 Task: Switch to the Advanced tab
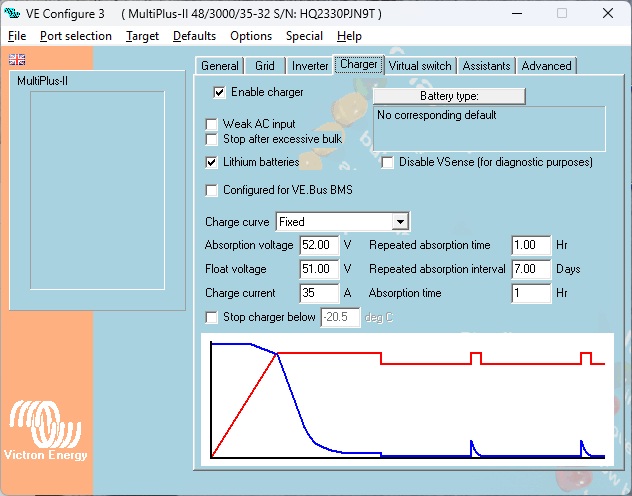[x=547, y=66]
